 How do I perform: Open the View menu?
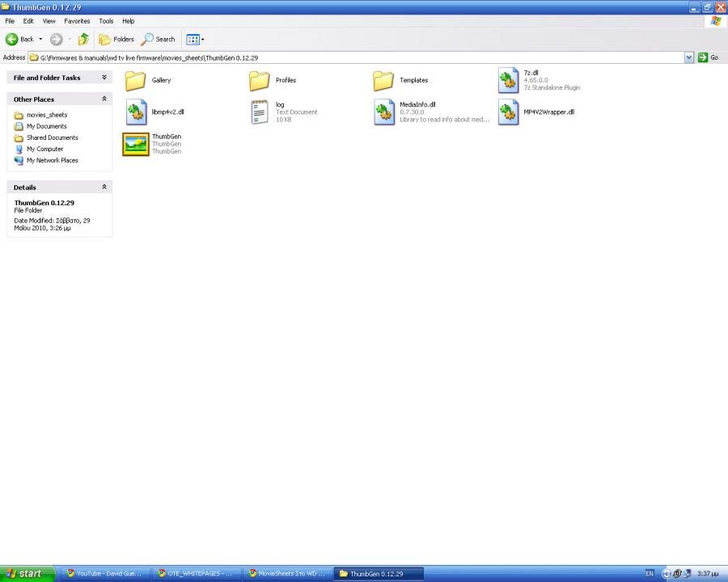(x=49, y=21)
